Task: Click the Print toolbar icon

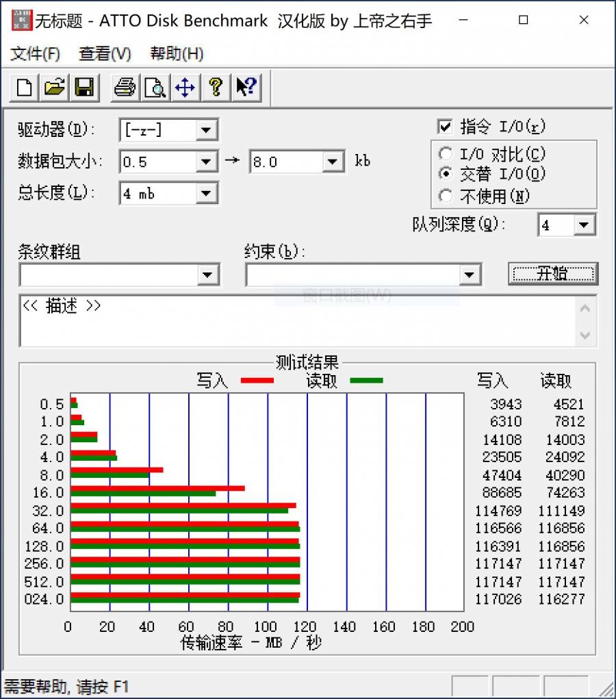Action: click(x=125, y=88)
